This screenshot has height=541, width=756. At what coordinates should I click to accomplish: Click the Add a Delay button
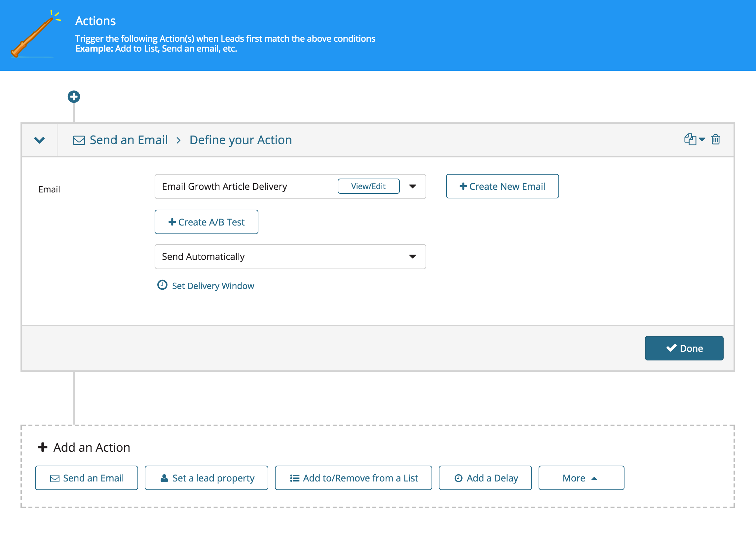485,478
